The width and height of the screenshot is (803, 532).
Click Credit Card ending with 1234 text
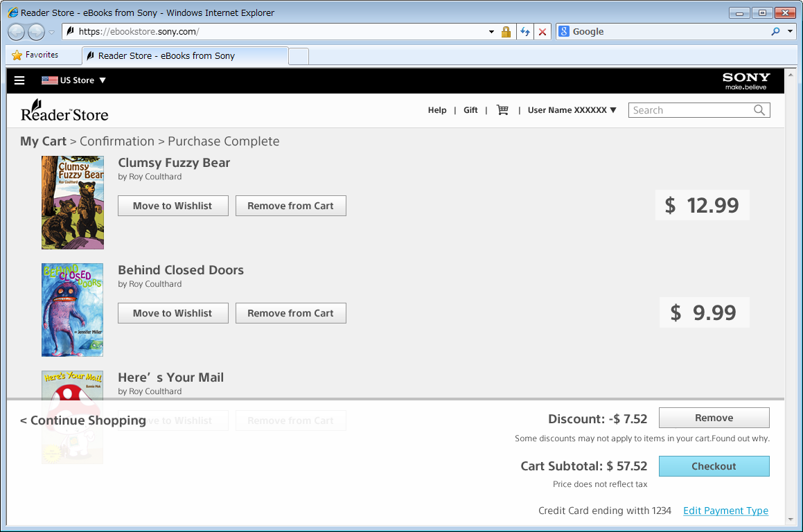coord(605,511)
